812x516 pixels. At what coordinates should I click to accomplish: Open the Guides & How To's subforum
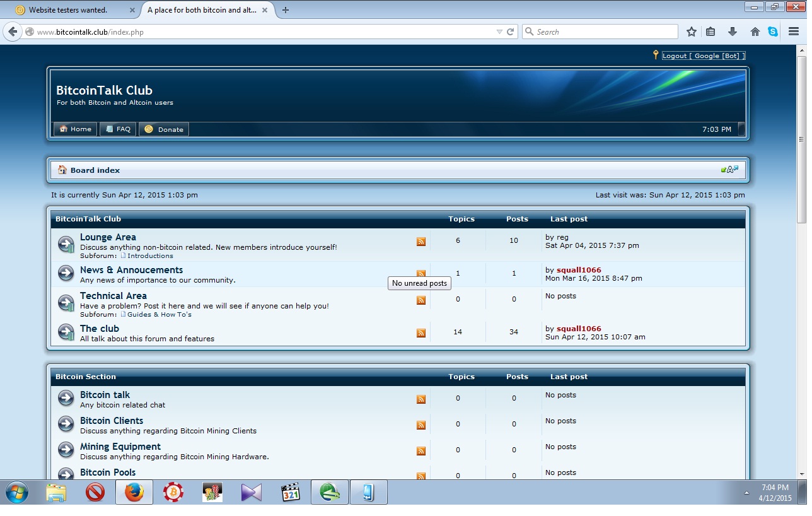(x=159, y=315)
